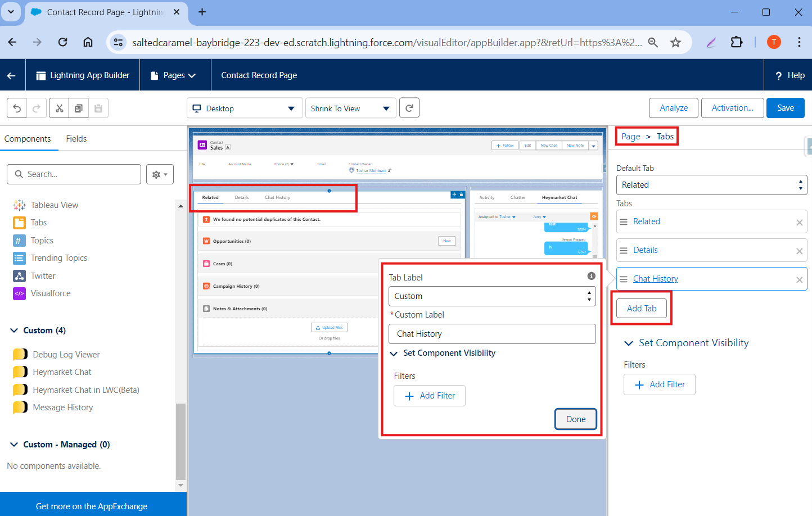Screen dimensions: 812x516
Task: Select the Tabs component icon
Action: tap(20, 223)
